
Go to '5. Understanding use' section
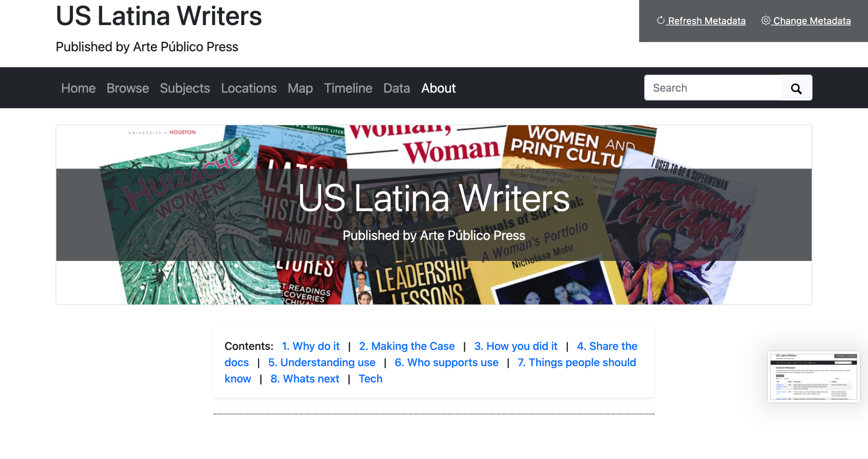(x=322, y=362)
